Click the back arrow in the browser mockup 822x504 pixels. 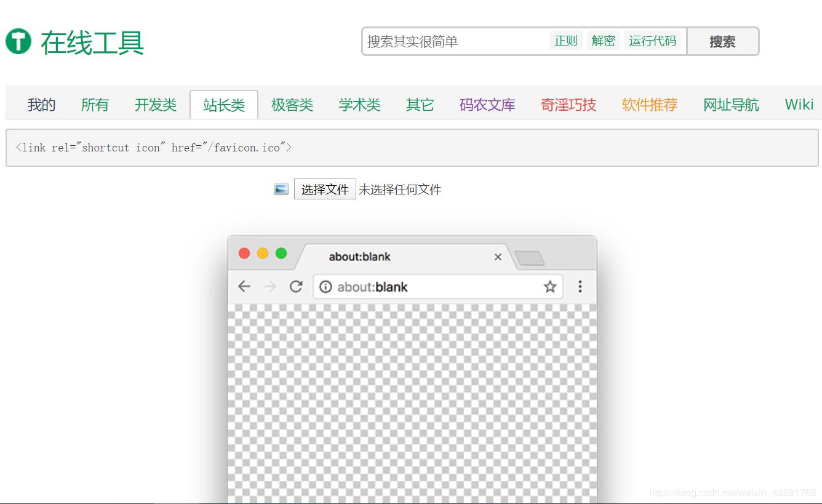coord(244,286)
